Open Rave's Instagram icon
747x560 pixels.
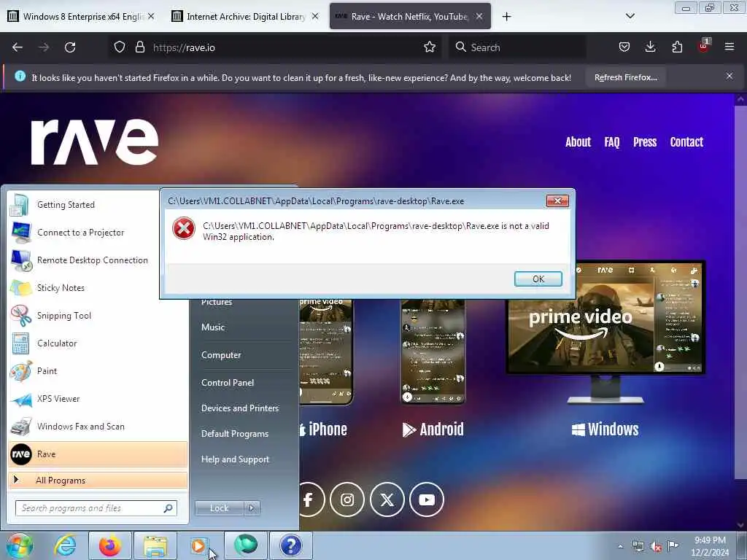347,499
